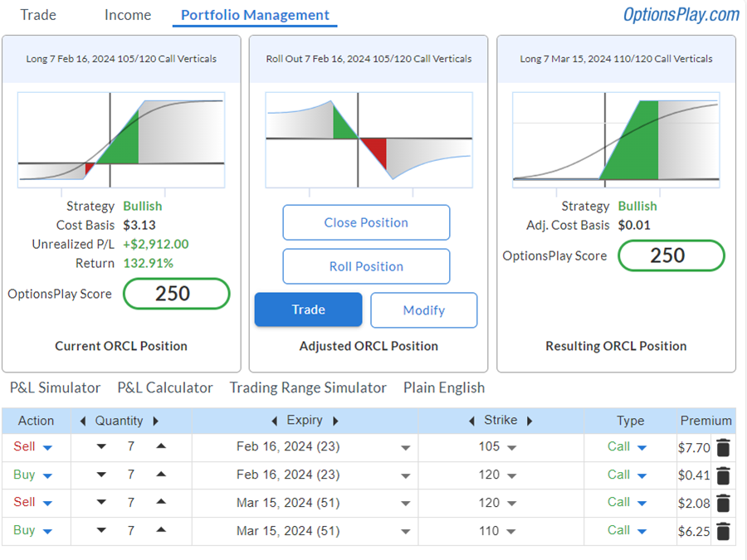This screenshot has height=560, width=747.
Task: Click the blue Trade button
Action: (308, 309)
